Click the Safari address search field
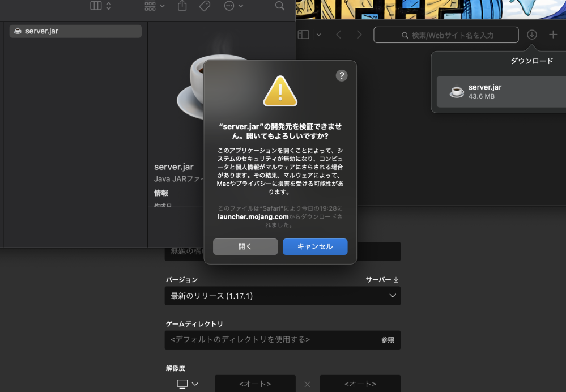566x392 pixels. [x=446, y=35]
